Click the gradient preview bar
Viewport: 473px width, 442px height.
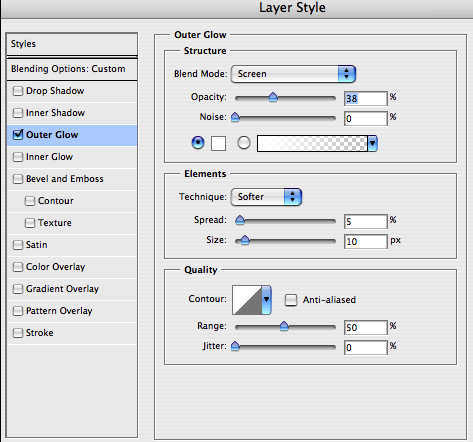pyautogui.click(x=312, y=144)
